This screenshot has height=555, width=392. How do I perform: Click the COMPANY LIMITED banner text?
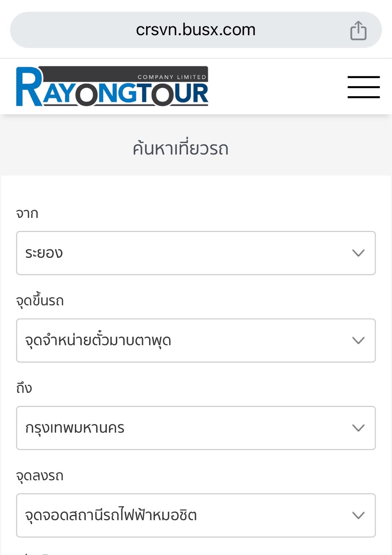[172, 77]
